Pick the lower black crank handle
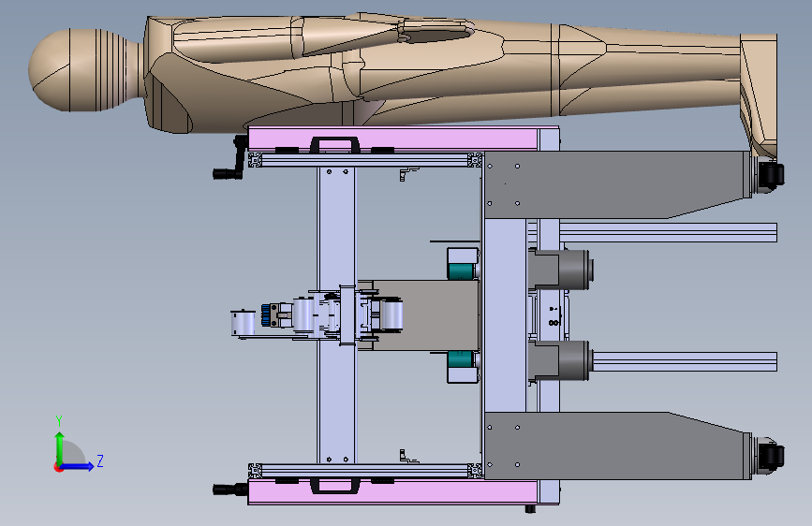 pyautogui.click(x=230, y=489)
